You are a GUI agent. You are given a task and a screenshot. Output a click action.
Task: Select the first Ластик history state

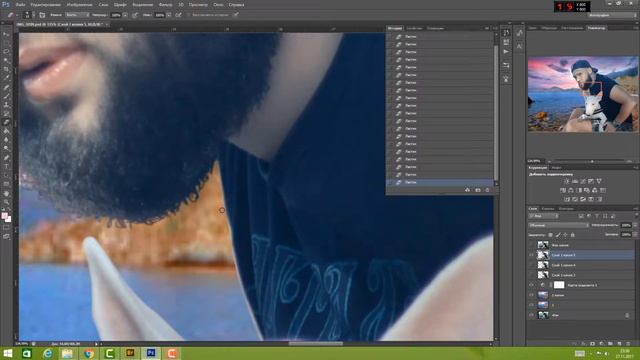coord(440,37)
